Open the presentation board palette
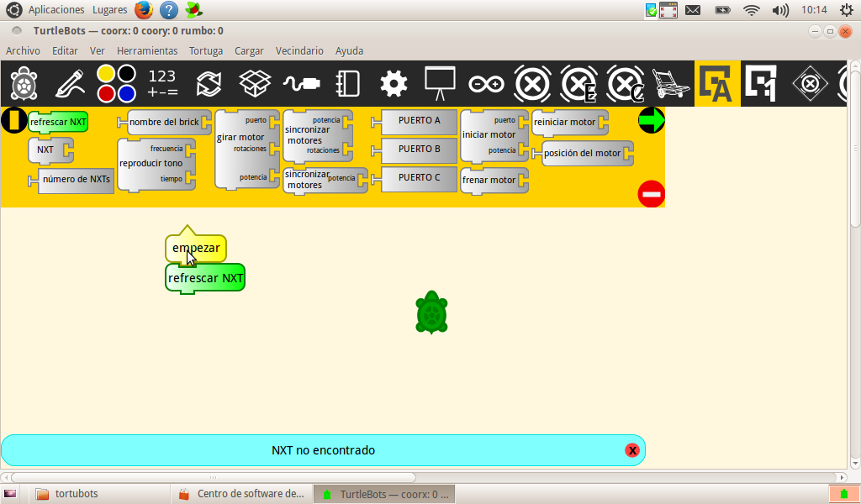 440,84
